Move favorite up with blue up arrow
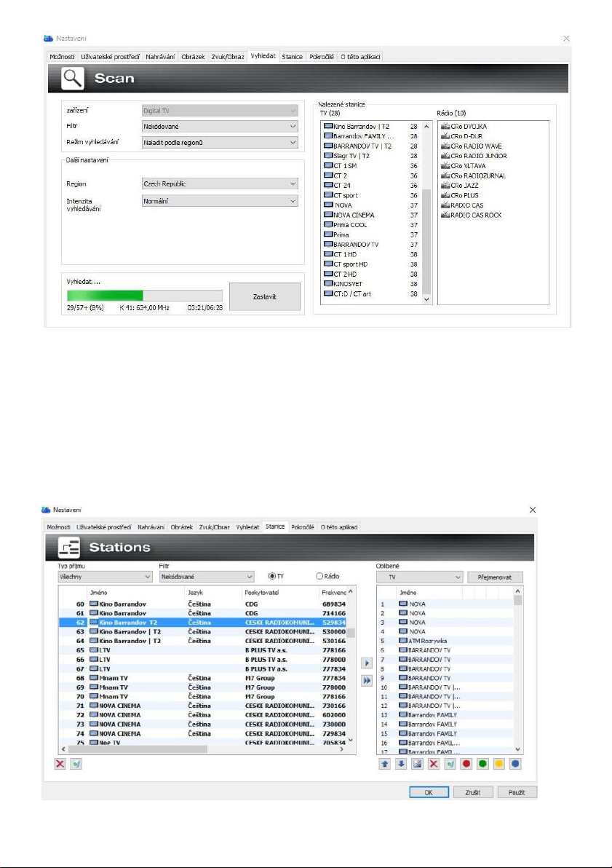The height and width of the screenshot is (868, 612). click(384, 764)
